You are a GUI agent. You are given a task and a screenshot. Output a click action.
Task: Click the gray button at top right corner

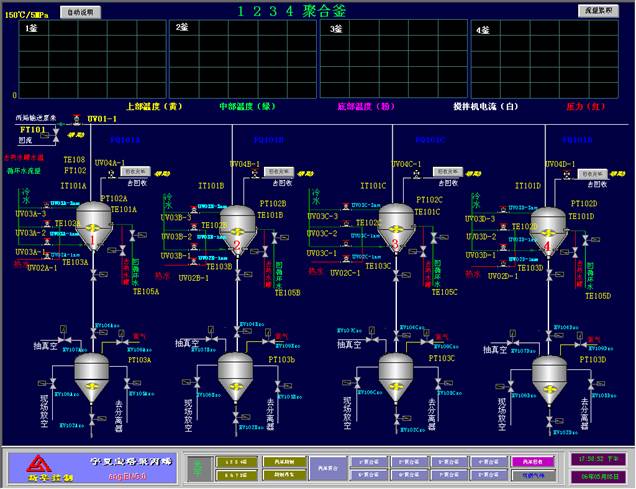(x=598, y=11)
